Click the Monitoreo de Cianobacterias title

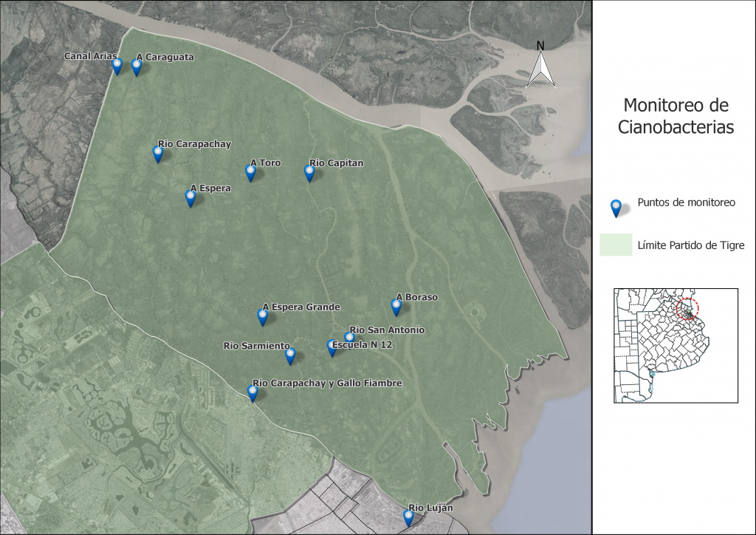(676, 116)
